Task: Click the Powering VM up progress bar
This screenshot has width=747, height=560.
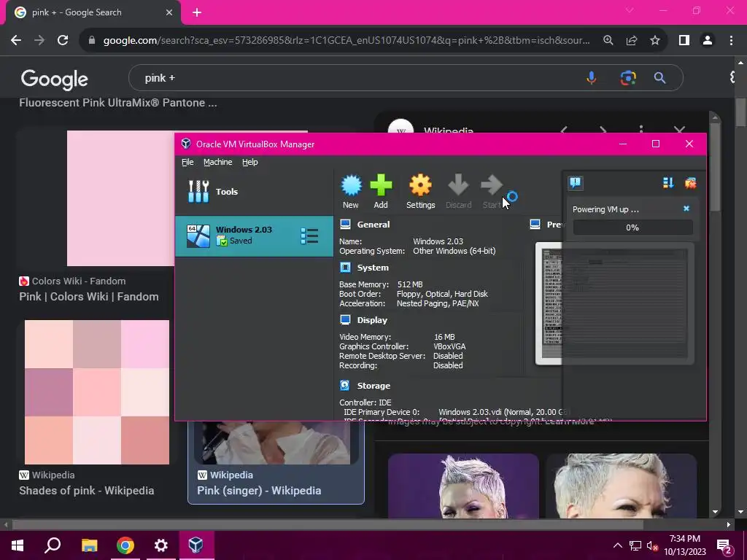Action: click(632, 227)
